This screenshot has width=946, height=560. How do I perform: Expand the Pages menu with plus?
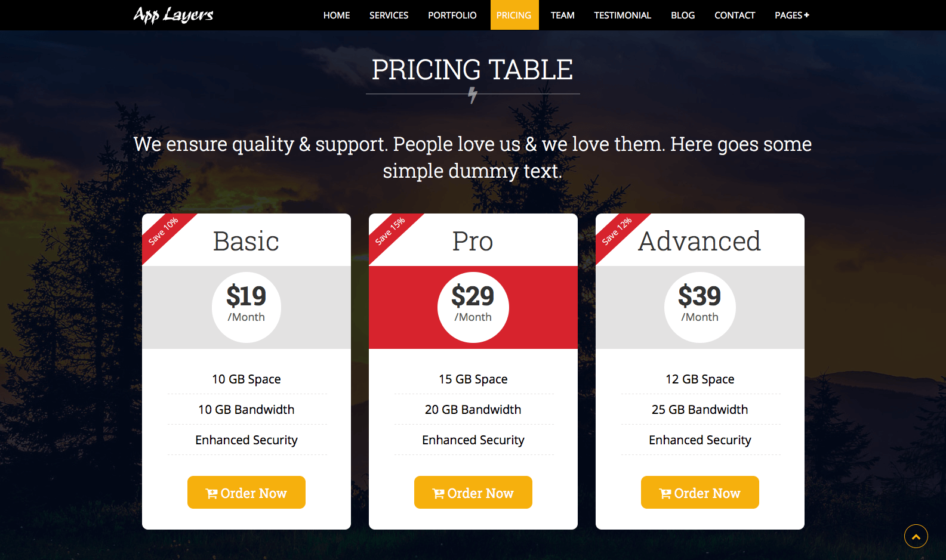click(x=792, y=15)
